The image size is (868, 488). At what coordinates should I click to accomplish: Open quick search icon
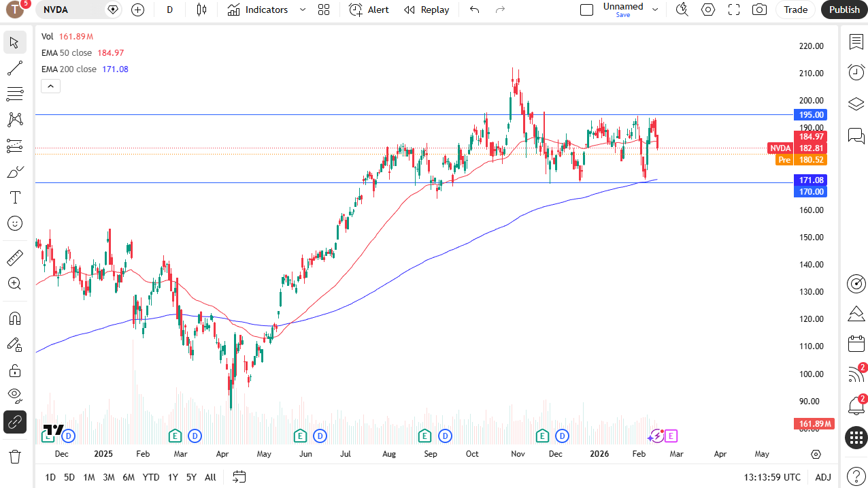pos(682,10)
